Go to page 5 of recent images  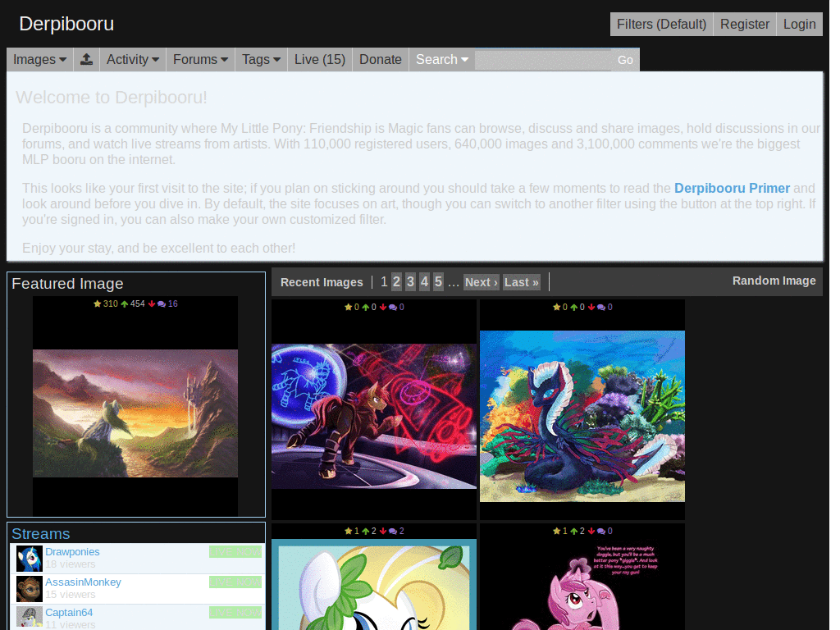[x=438, y=282]
